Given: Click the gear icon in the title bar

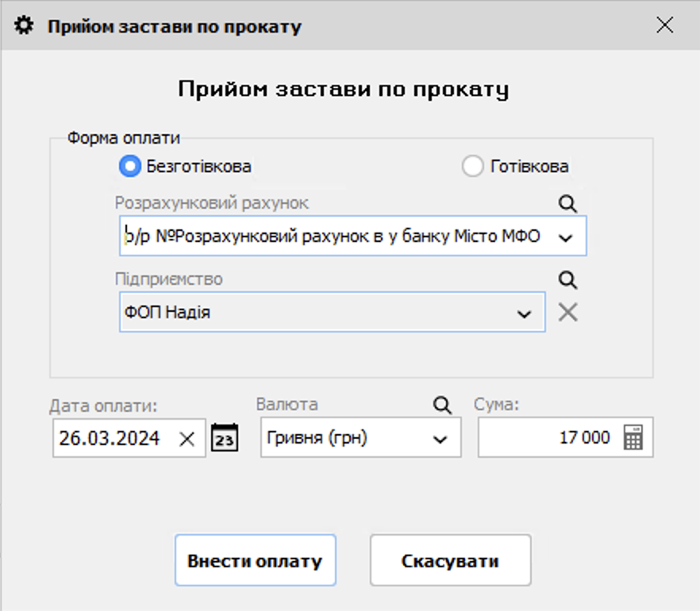Looking at the screenshot, I should pos(25,25).
